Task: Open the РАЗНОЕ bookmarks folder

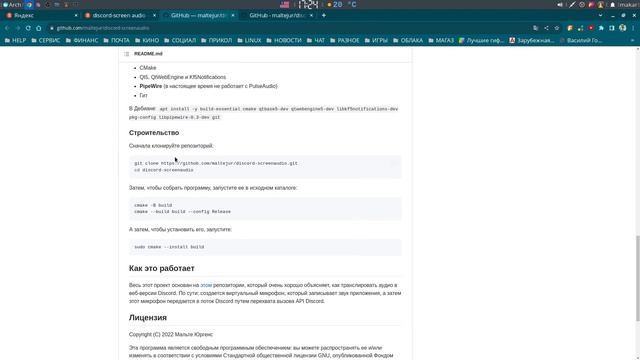Action: click(x=344, y=40)
